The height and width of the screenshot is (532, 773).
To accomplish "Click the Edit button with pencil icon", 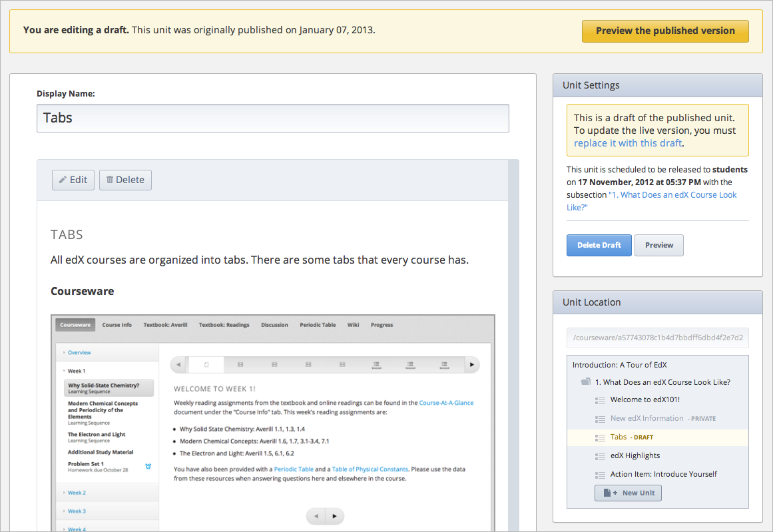I will (73, 180).
